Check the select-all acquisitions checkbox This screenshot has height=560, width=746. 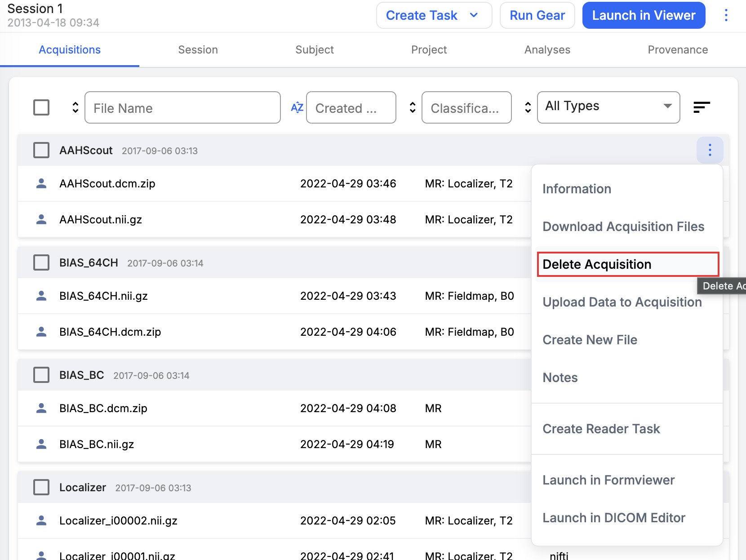(x=41, y=107)
